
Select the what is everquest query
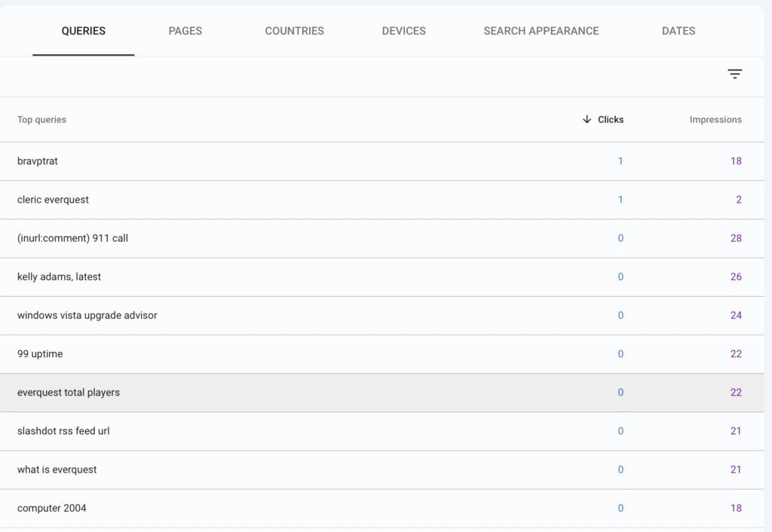tap(57, 469)
